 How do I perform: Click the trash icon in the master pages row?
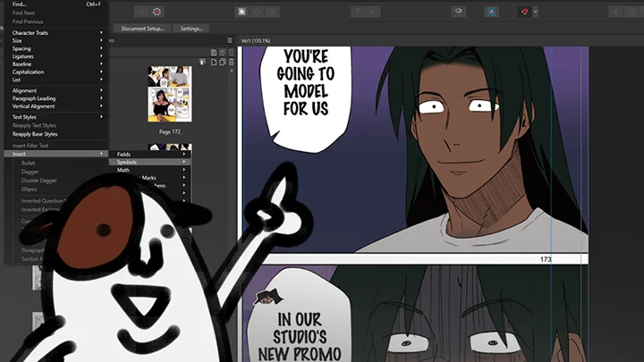(x=232, y=52)
